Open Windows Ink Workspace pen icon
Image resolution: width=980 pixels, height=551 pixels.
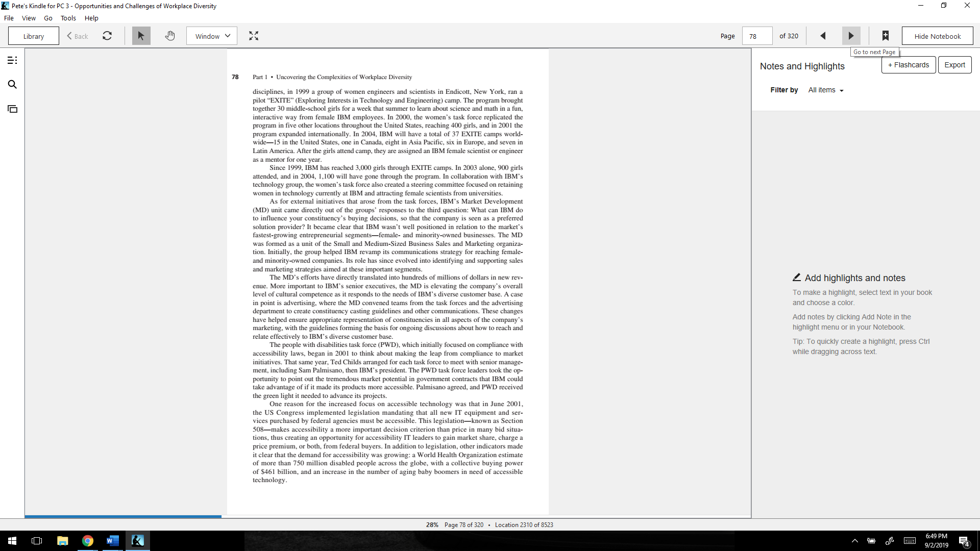(890, 541)
